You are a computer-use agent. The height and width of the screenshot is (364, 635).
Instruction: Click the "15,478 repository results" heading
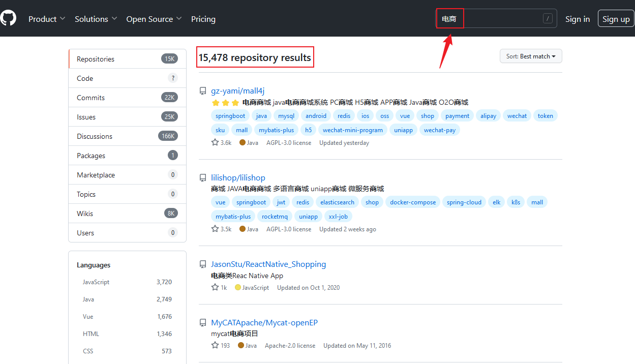coord(255,57)
